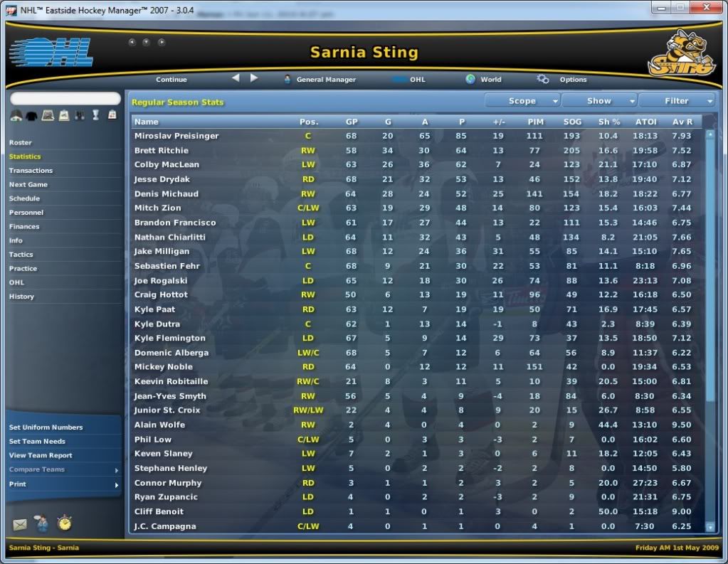Select Roster in the sidebar
Screen dimensions: 728x564
coord(21,142)
